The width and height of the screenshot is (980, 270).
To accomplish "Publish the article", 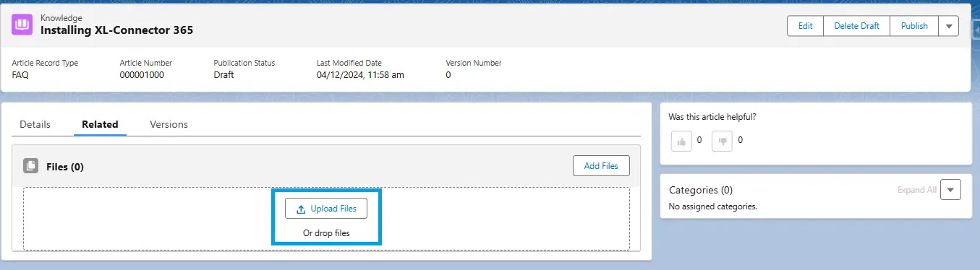I will (x=914, y=26).
